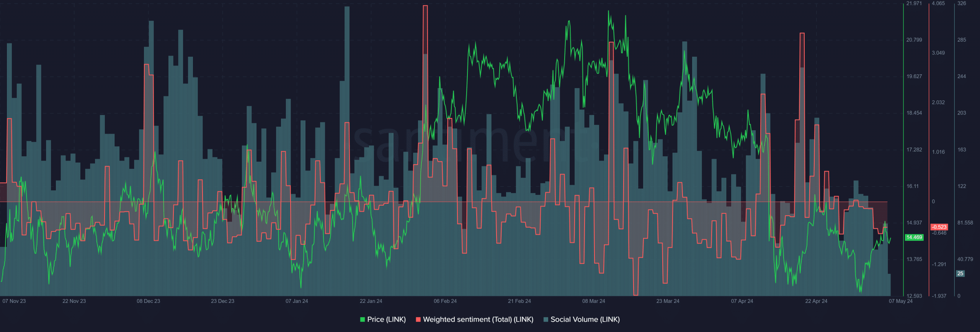Click the 19.627 price axis label

click(914, 77)
